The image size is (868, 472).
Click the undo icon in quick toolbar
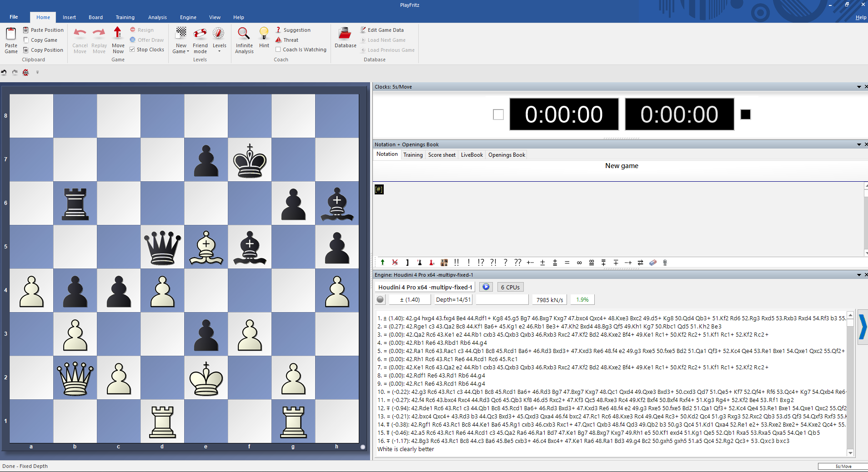point(4,72)
